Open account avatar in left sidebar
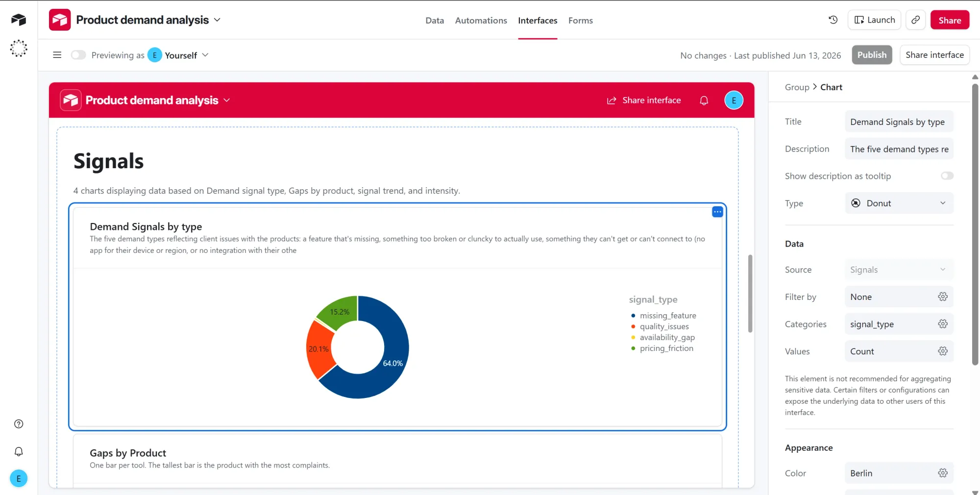Image resolution: width=980 pixels, height=495 pixels. [x=19, y=479]
